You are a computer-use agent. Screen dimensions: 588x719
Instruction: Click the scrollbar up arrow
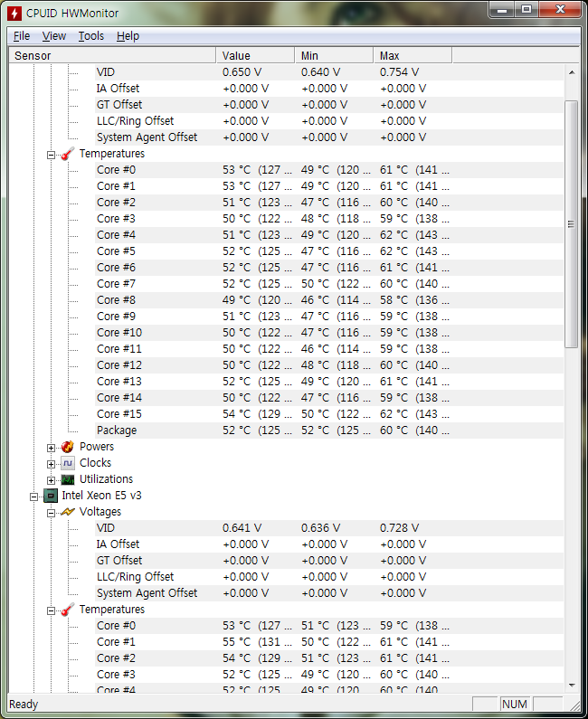coord(572,72)
